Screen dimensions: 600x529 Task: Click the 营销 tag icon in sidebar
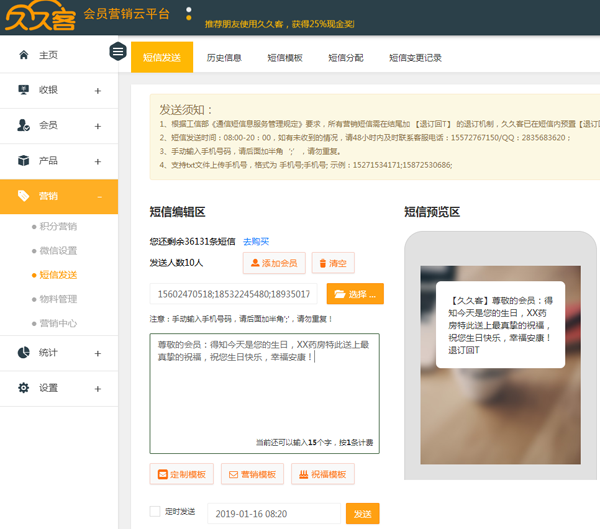24,196
